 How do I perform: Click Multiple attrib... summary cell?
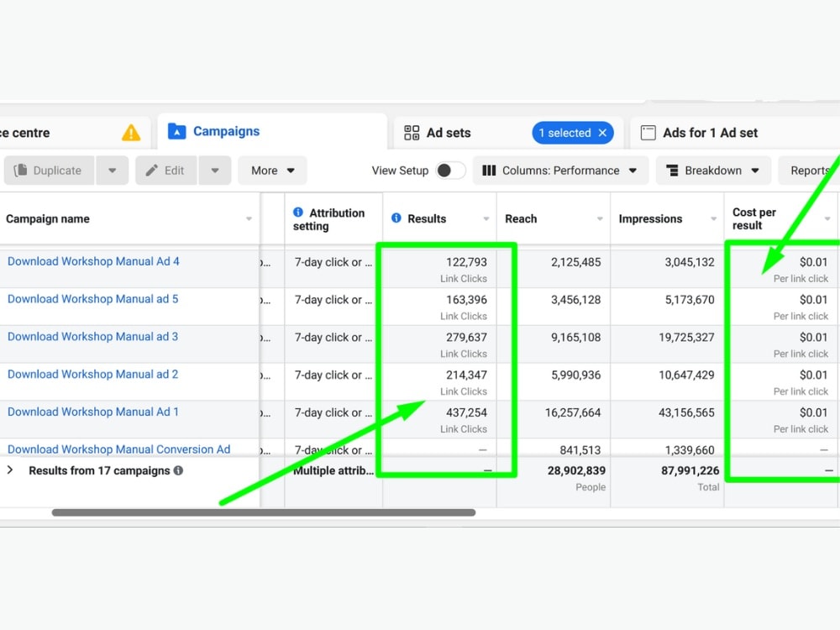(x=333, y=470)
